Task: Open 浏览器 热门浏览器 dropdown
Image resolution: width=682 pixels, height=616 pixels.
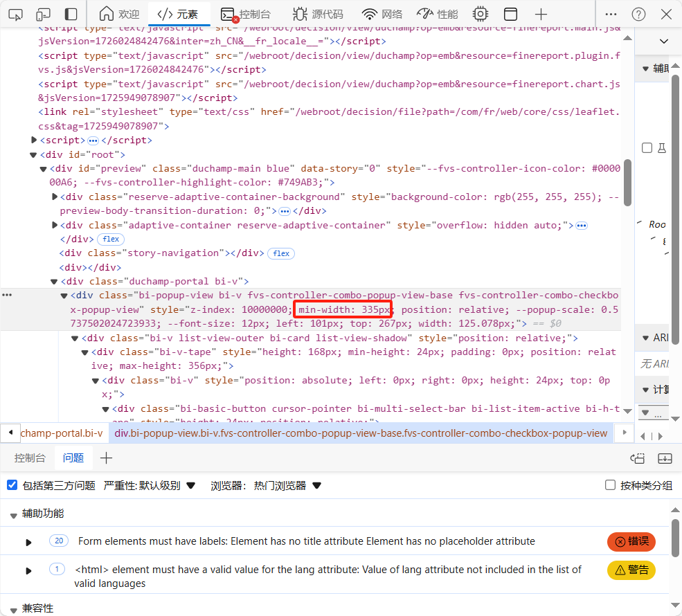Action: pos(266,485)
